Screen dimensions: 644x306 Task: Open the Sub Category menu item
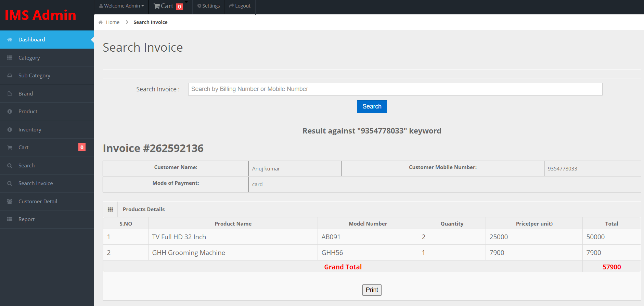(47, 76)
